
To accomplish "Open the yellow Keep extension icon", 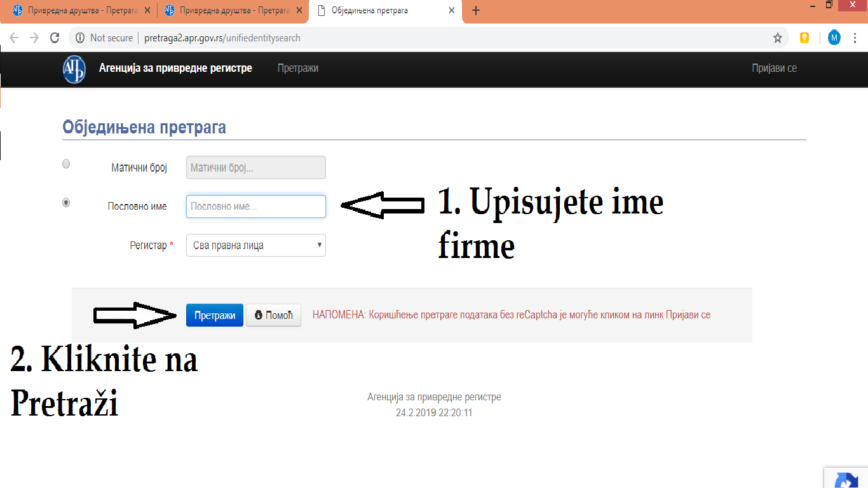I will pos(804,38).
